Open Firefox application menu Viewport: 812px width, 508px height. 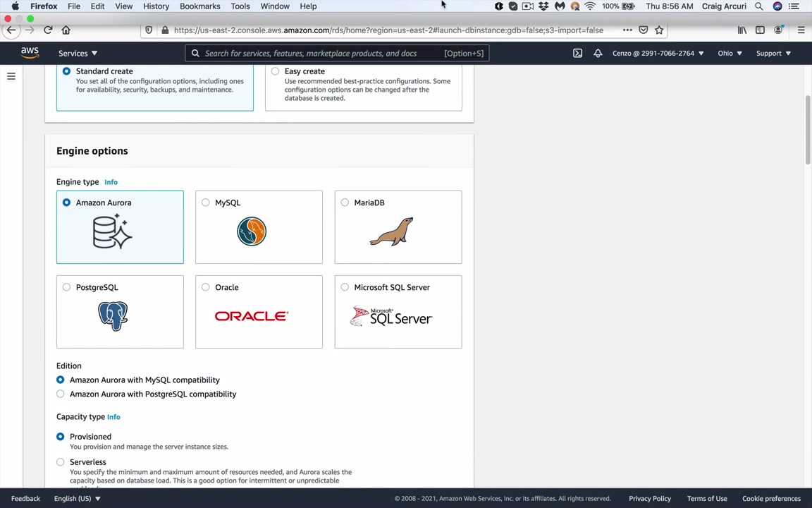tap(801, 30)
